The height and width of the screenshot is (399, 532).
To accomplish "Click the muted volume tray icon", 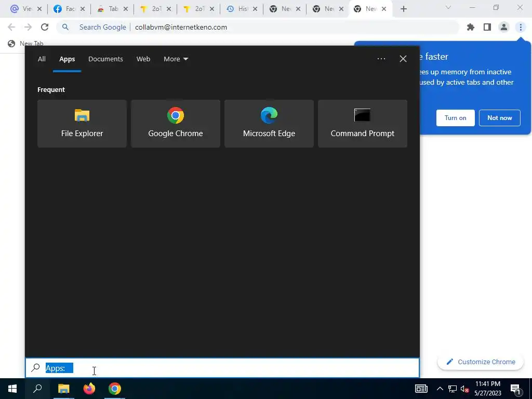I will pos(464,389).
